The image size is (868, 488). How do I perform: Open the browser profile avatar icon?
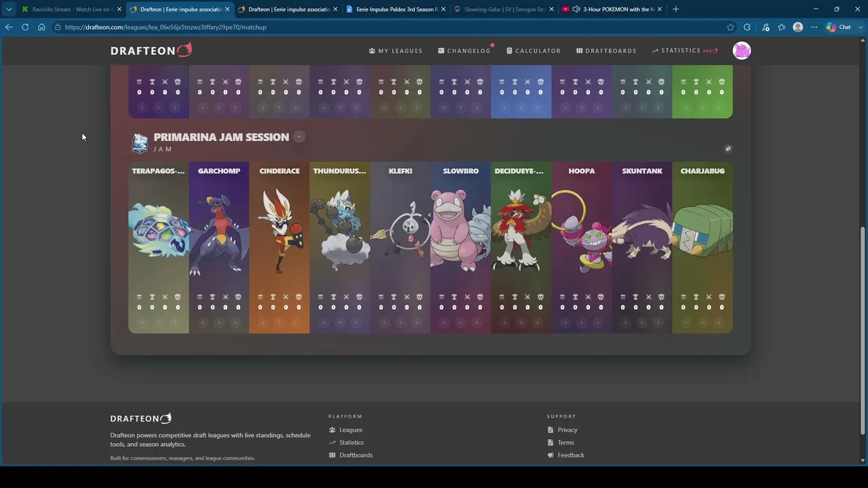pyautogui.click(x=798, y=27)
